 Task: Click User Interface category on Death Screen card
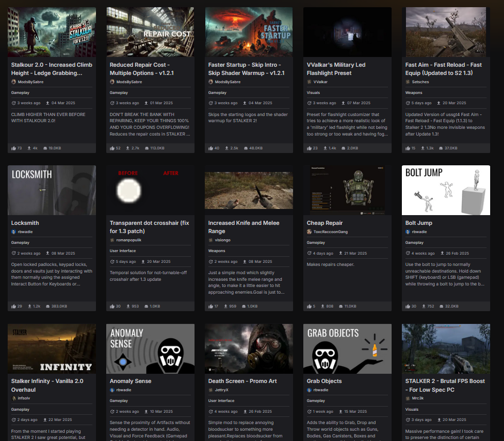click(221, 401)
